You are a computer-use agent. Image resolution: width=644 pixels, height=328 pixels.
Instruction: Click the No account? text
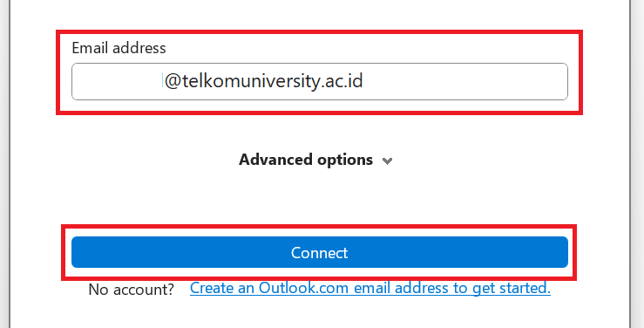[131, 290]
